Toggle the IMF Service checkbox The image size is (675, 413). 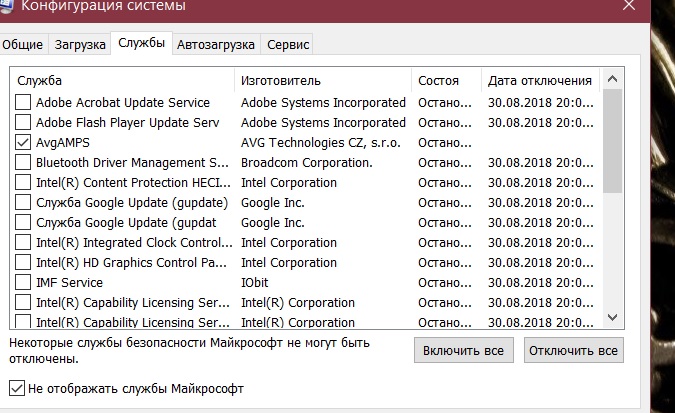click(x=23, y=283)
